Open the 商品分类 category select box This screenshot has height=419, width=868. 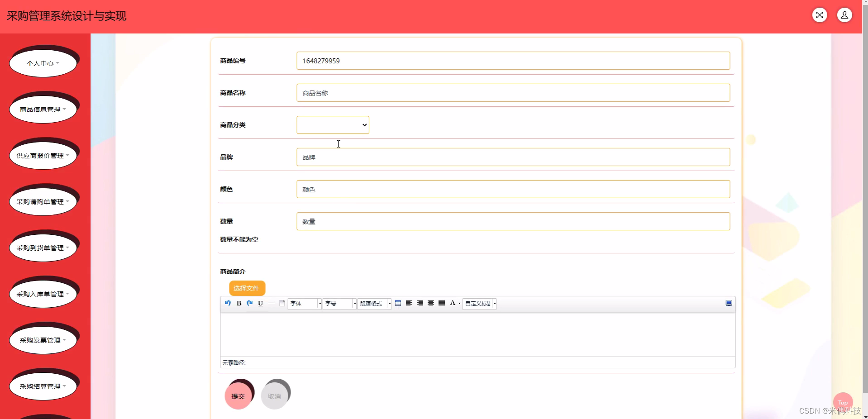pyautogui.click(x=333, y=125)
